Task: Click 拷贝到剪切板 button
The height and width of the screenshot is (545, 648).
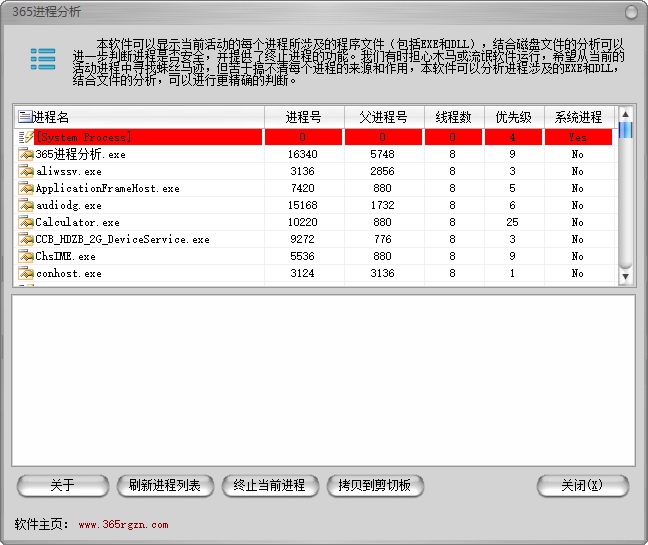Action: coord(375,486)
